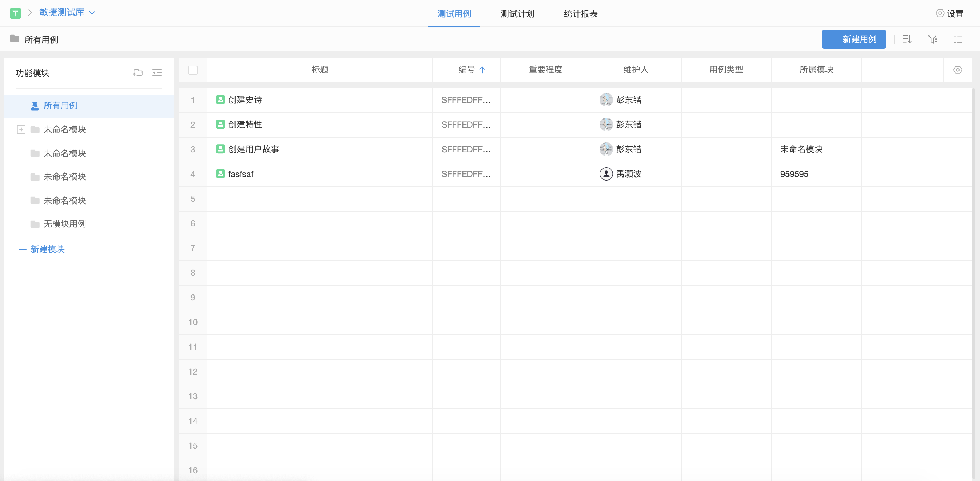Viewport: 980px width, 481px height.
Task: Click the test case icon beside 创建史诗
Action: pos(220,100)
